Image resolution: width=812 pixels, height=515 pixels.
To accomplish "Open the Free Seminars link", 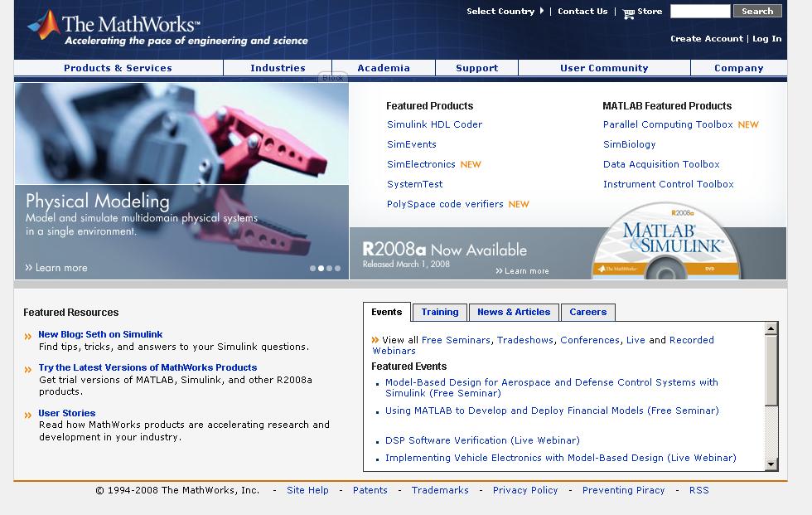I will 456,340.
